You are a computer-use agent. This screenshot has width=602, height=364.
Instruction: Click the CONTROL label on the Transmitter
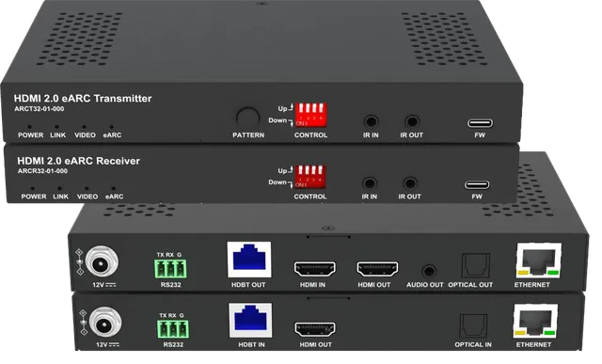[x=310, y=135]
